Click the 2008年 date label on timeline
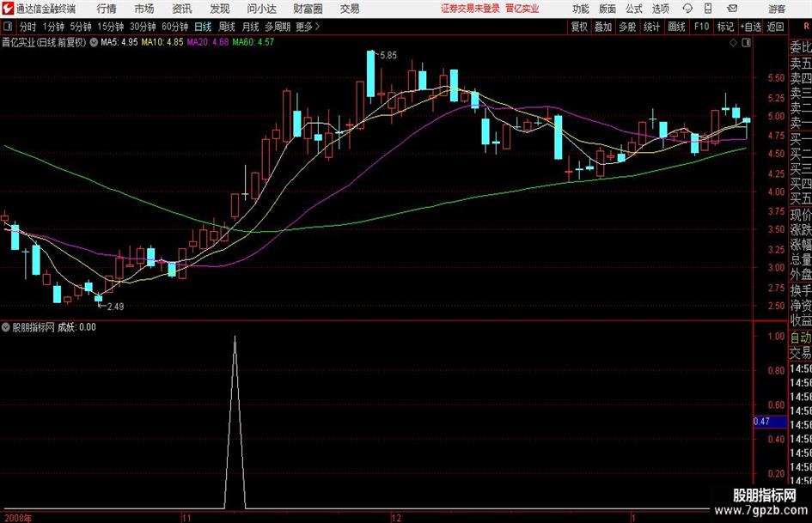The width and height of the screenshot is (812, 523). pos(17,518)
